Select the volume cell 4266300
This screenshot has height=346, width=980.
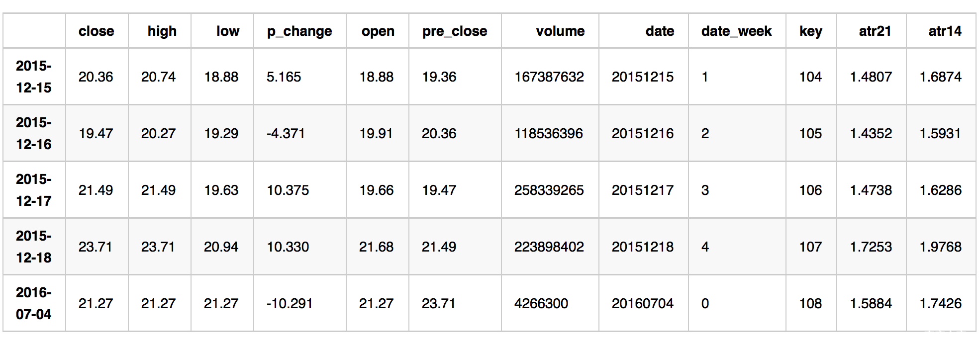[x=541, y=303]
